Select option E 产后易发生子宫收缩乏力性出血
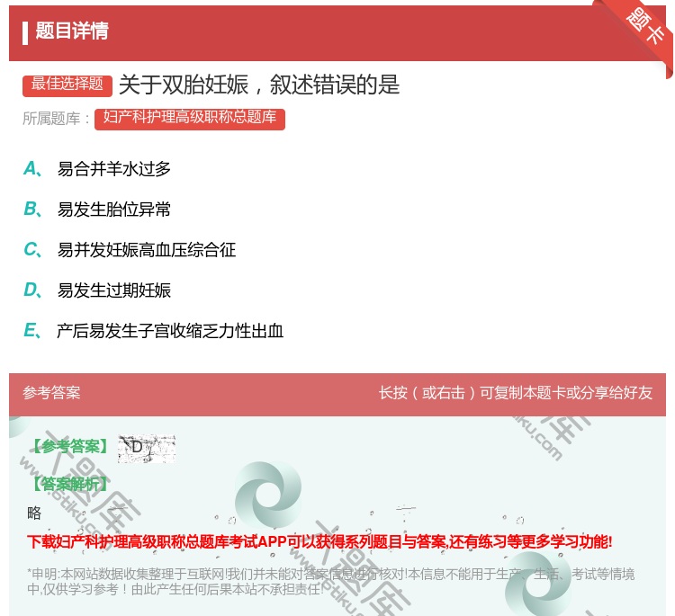675x616 pixels. pyautogui.click(x=153, y=331)
